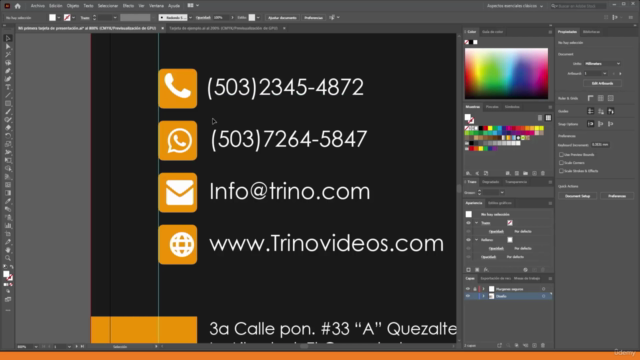640x360 pixels.
Task: Switch to the Bibliotecas tab
Action: click(591, 32)
